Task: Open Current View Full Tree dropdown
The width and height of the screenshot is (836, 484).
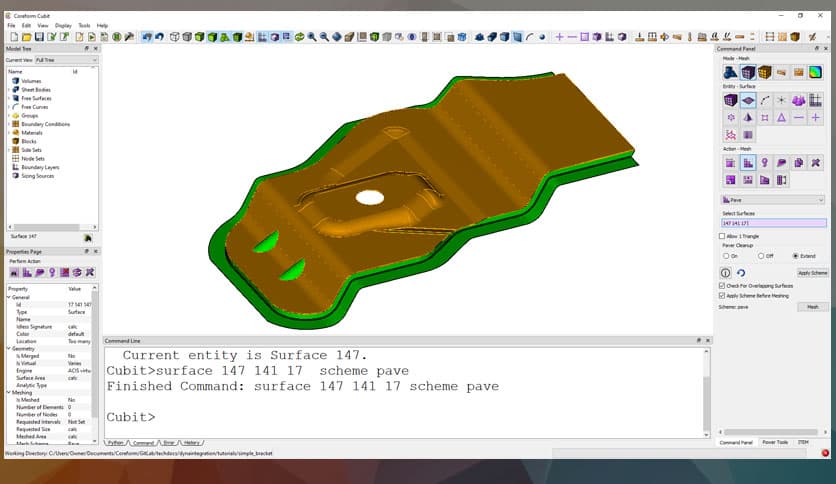Action: pos(66,60)
